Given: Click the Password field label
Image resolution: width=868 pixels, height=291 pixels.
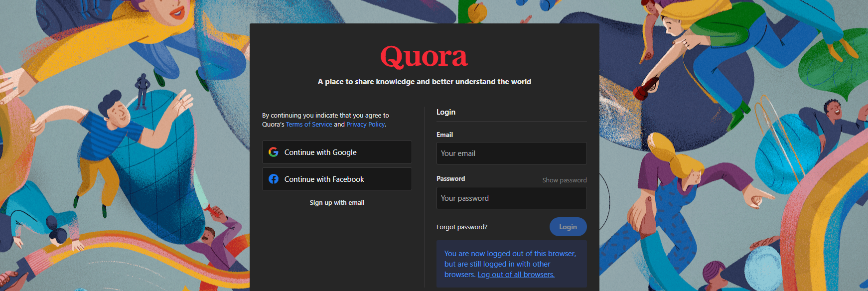Looking at the screenshot, I should [450, 178].
